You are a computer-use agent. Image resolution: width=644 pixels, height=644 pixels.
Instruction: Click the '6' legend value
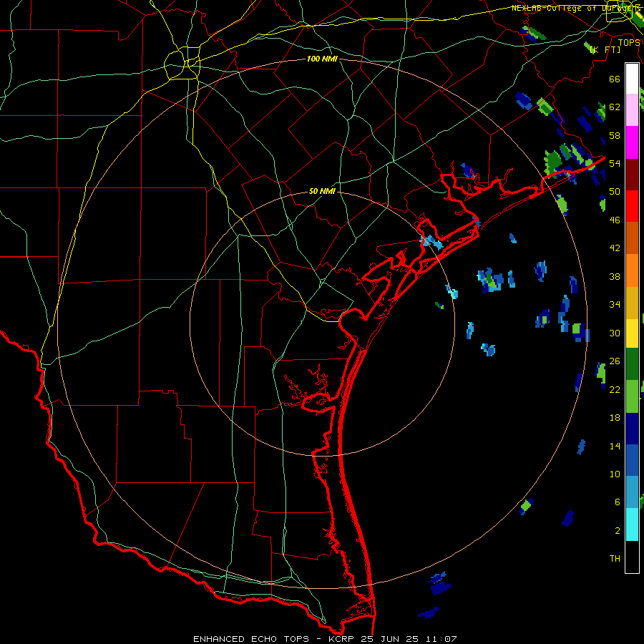[x=617, y=502]
